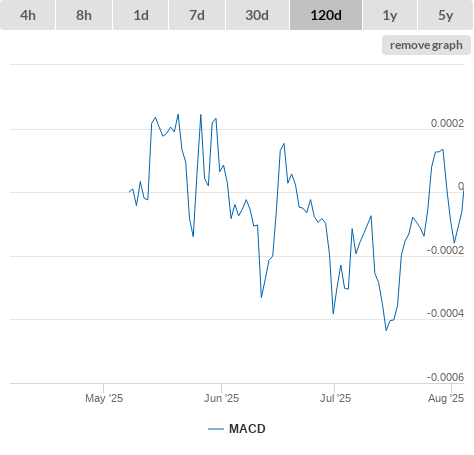
Task: Click the Jun '25 axis label
Action: tap(221, 398)
